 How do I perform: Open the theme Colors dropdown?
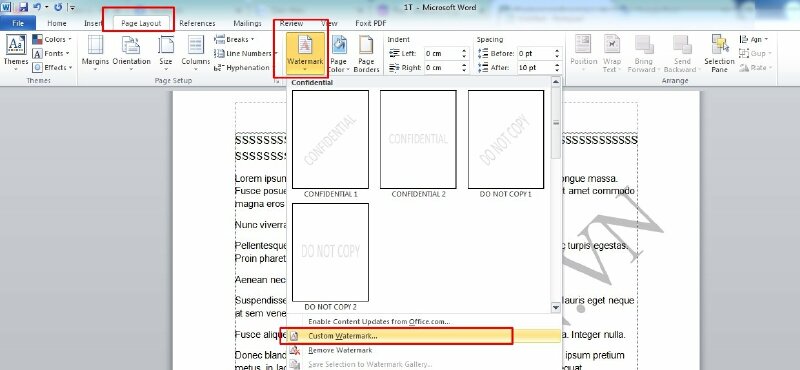coord(52,39)
